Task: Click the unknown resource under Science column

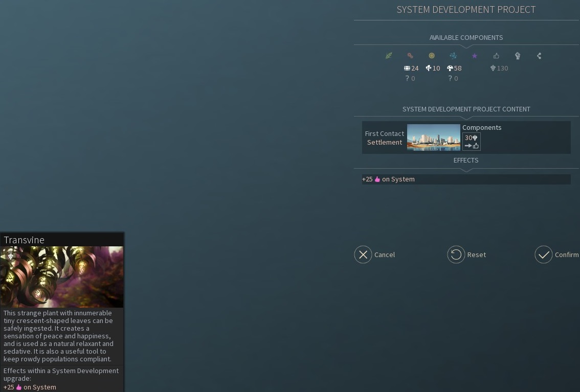Action: point(453,78)
